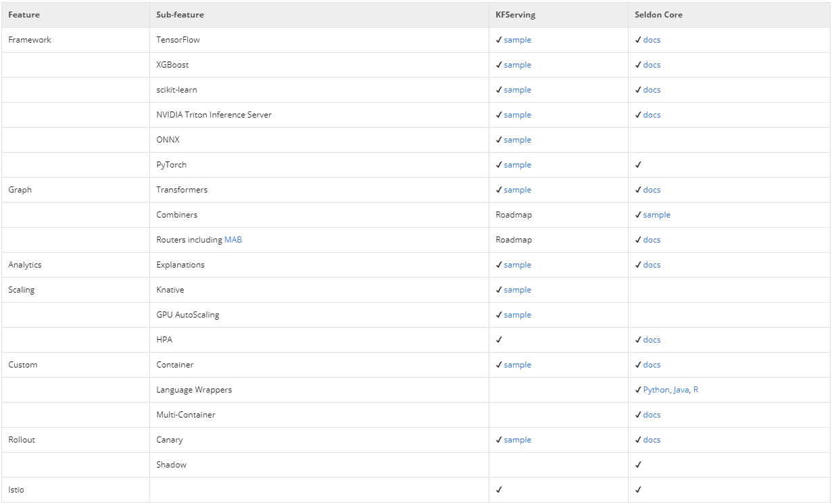Click the Knative sample link
Image resolution: width=832 pixels, height=504 pixels.
point(517,290)
